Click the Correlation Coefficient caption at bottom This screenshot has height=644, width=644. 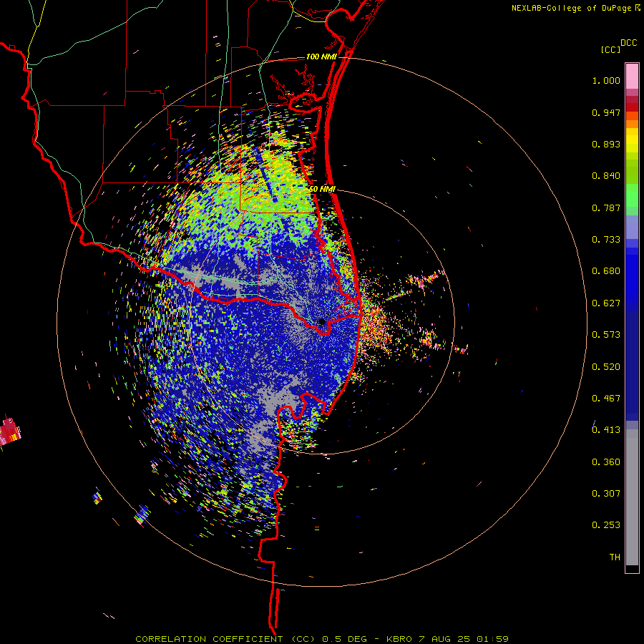[x=322, y=639]
